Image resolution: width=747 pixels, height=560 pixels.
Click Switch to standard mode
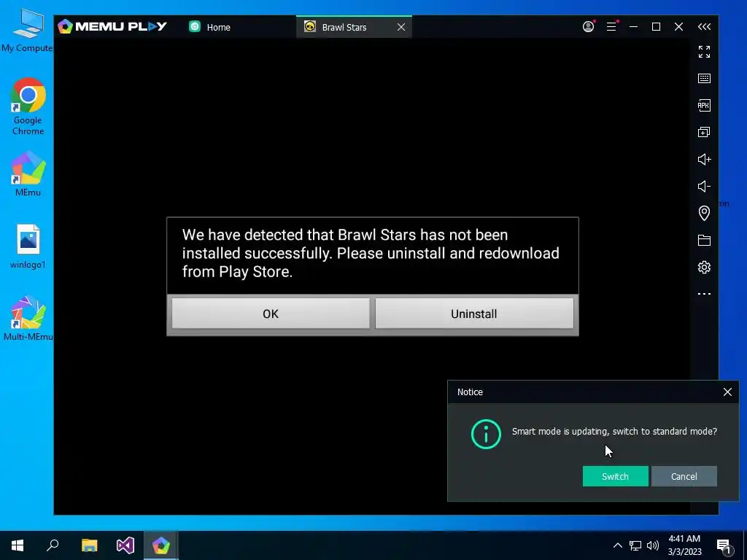615,476
